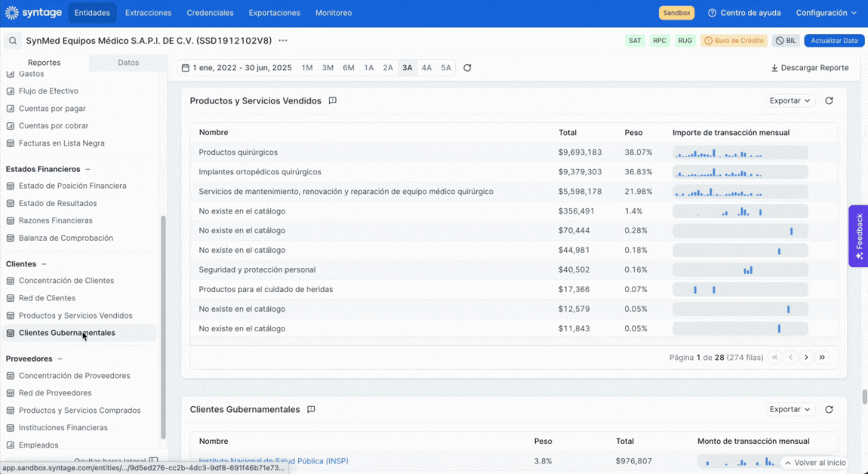868x474 pixels.
Task: Click Volver al inicio button
Action: 815,463
